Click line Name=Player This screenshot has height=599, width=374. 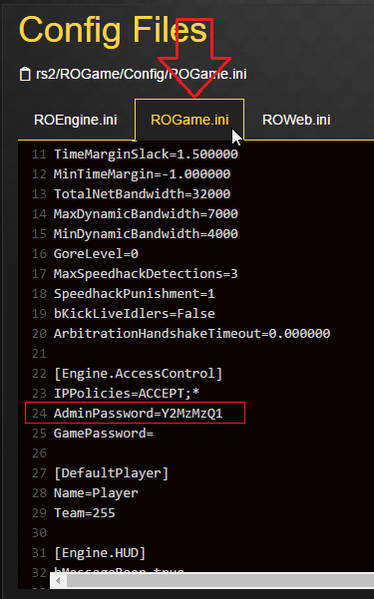click(96, 493)
